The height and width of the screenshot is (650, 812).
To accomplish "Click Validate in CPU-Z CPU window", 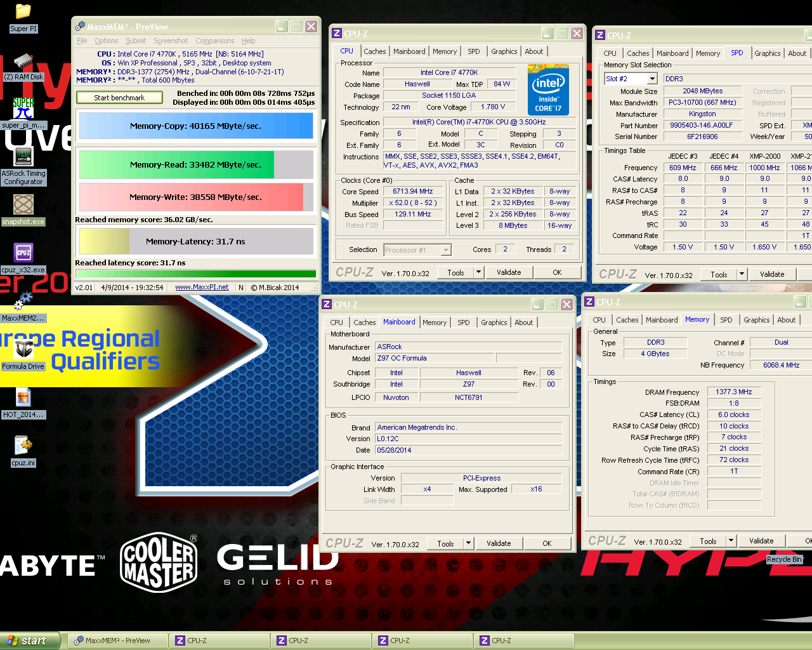I will 509,272.
